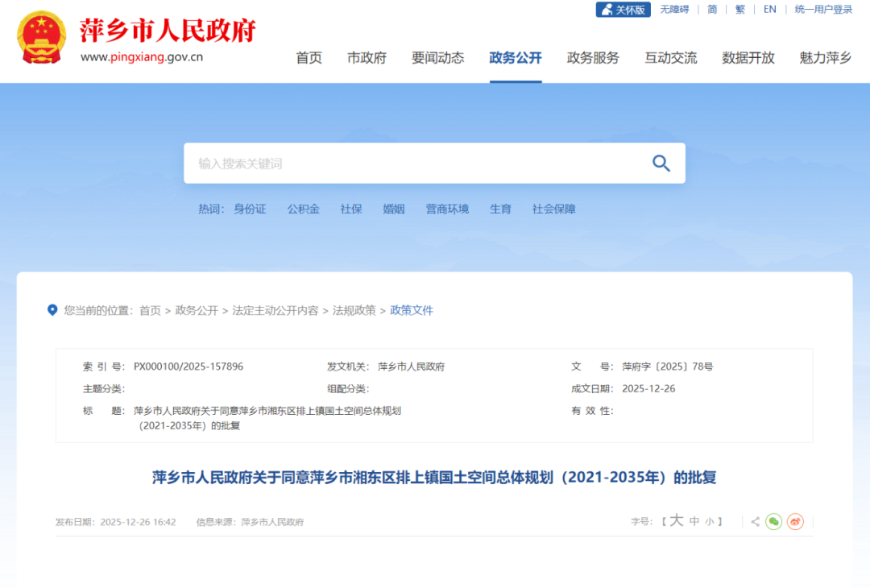870x588 pixels.
Task: Share via Weibo icon
Action: tap(795, 521)
